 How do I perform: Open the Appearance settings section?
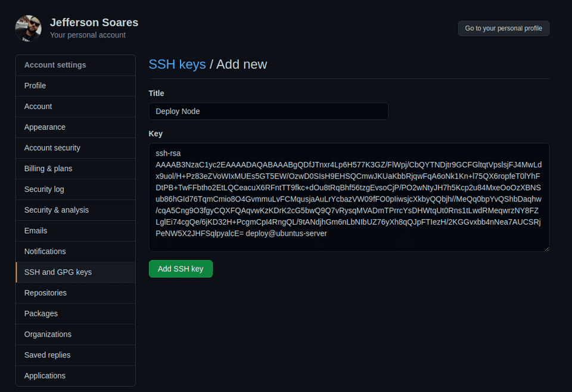(x=45, y=127)
